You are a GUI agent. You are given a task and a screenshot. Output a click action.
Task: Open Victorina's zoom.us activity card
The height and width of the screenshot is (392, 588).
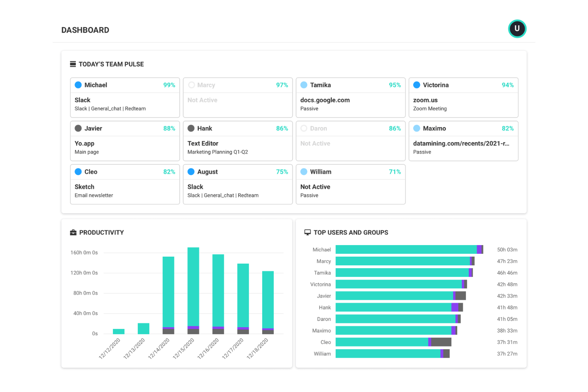(463, 104)
